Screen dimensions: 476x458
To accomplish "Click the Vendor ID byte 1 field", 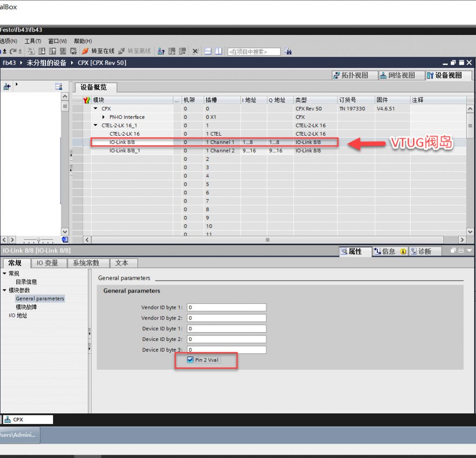I will 226,307.
